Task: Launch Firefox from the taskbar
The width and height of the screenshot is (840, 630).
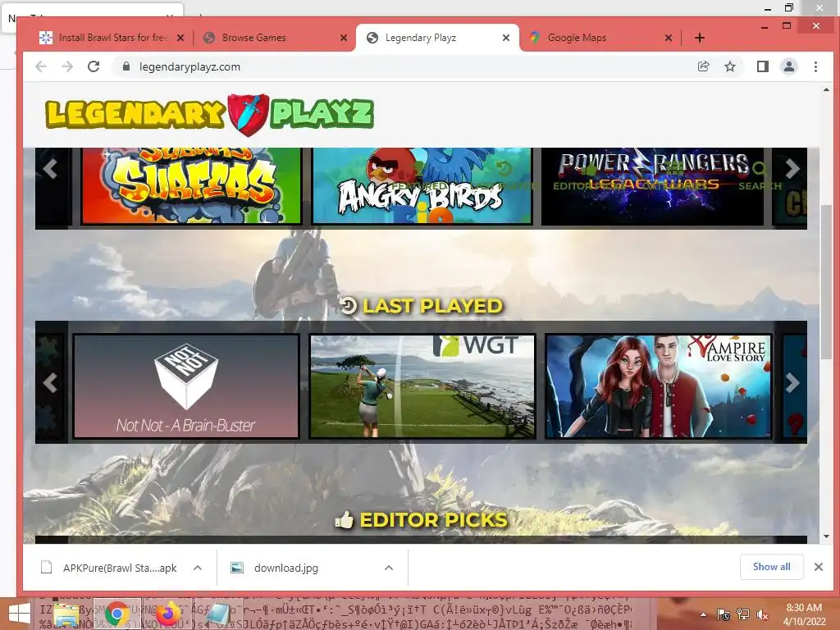Action: [167, 614]
